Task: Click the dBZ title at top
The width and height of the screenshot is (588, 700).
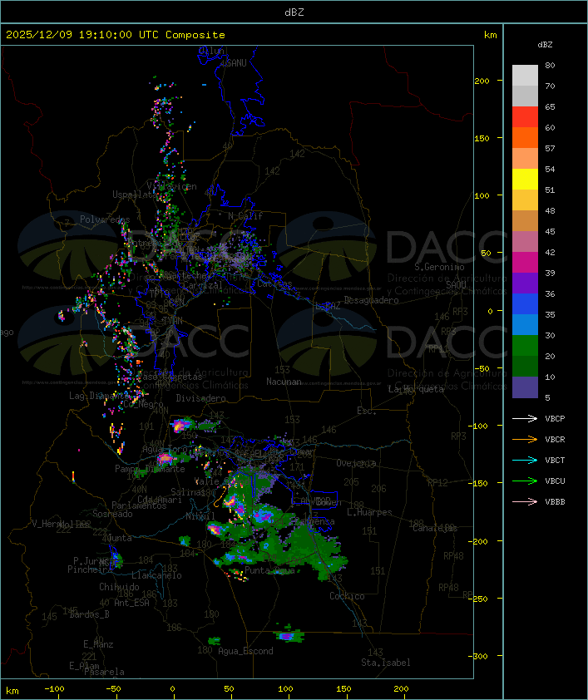Action: [x=294, y=12]
